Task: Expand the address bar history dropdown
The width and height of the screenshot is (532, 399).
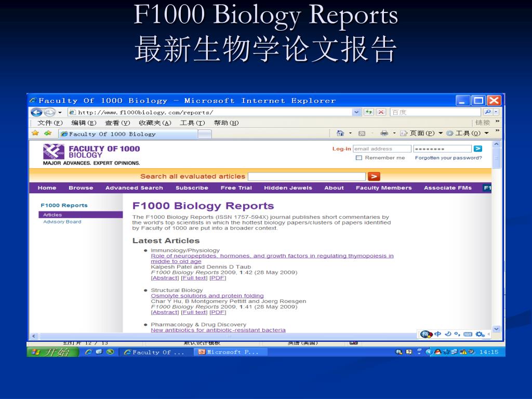Action: click(356, 112)
